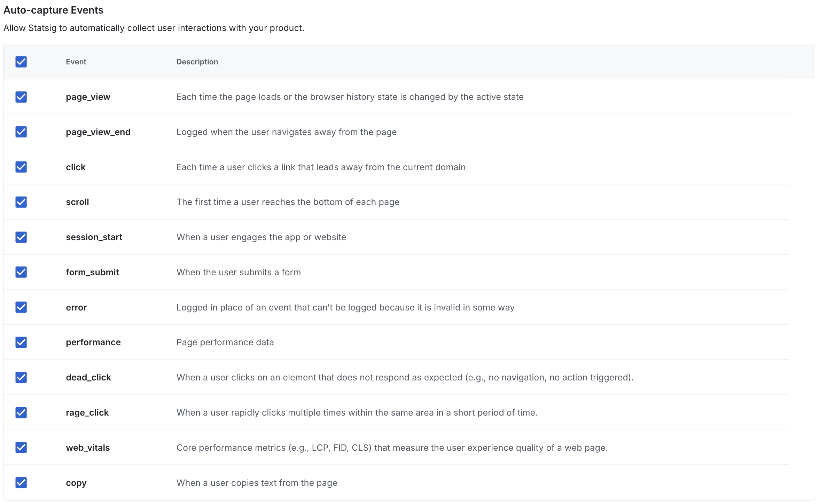Uncheck the scroll event
819x504 pixels.
point(21,202)
